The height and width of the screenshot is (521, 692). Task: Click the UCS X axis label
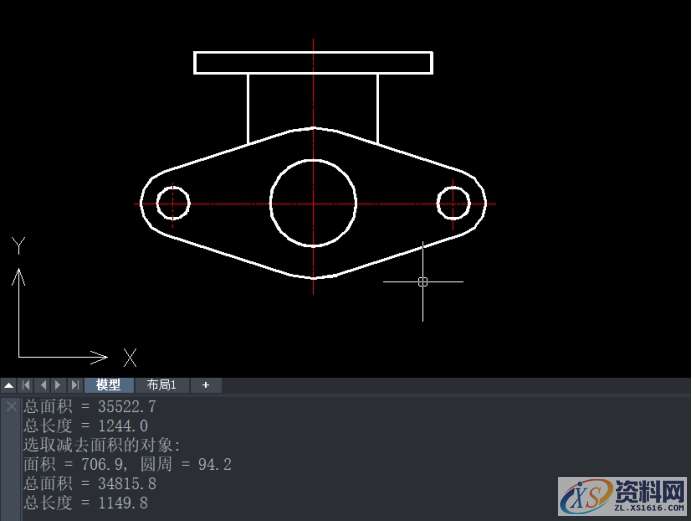click(x=129, y=357)
